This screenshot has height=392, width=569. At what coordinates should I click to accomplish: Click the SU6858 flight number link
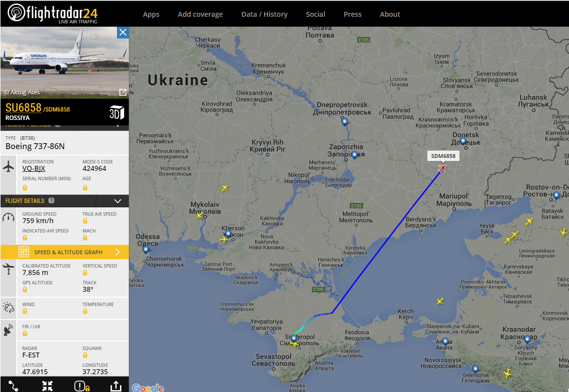pos(23,108)
